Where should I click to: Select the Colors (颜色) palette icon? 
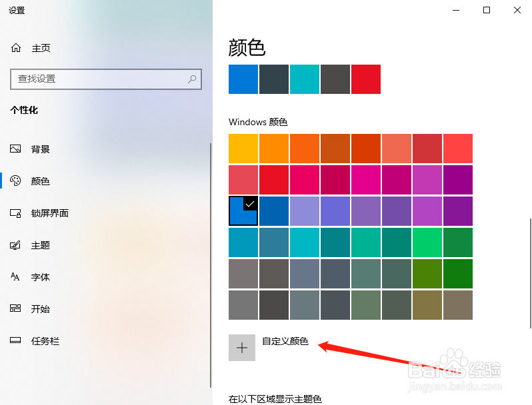pyautogui.click(x=16, y=181)
